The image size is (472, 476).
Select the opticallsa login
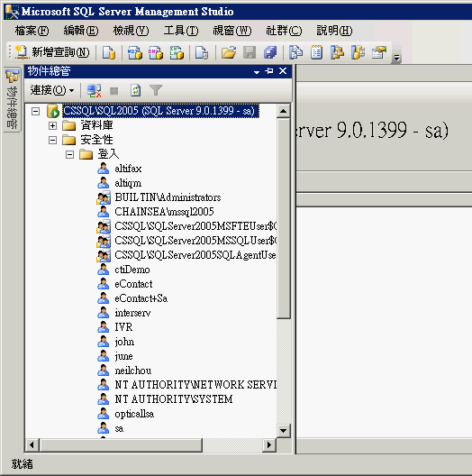click(134, 414)
